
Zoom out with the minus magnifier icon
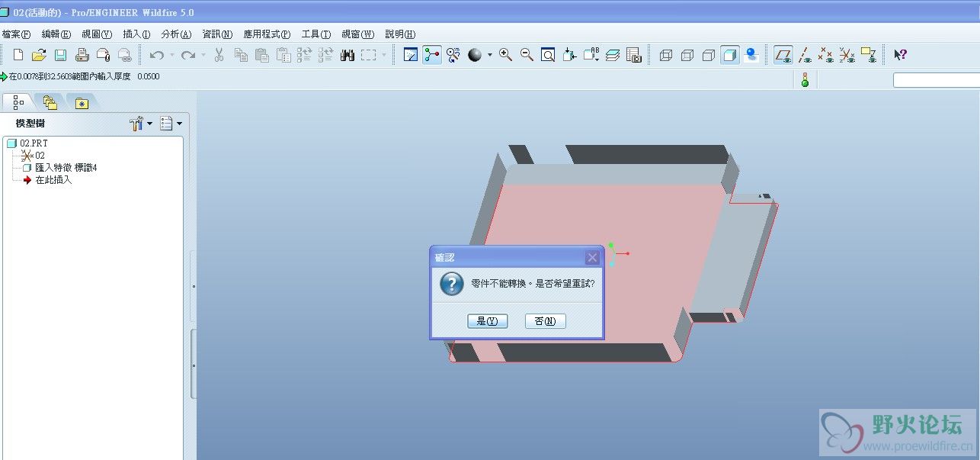(x=527, y=55)
